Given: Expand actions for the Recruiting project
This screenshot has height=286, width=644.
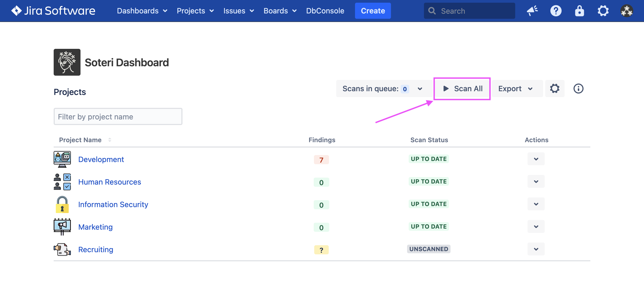Looking at the screenshot, I should click(x=536, y=249).
